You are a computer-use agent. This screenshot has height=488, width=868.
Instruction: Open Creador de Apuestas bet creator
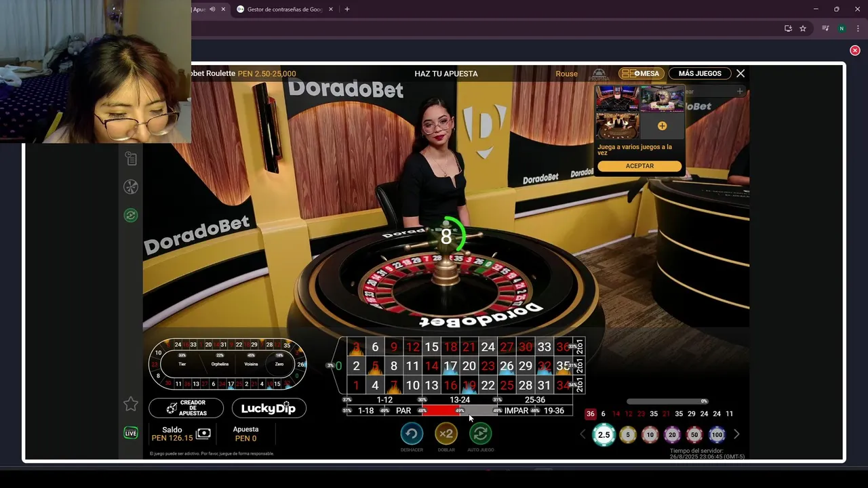pos(186,408)
